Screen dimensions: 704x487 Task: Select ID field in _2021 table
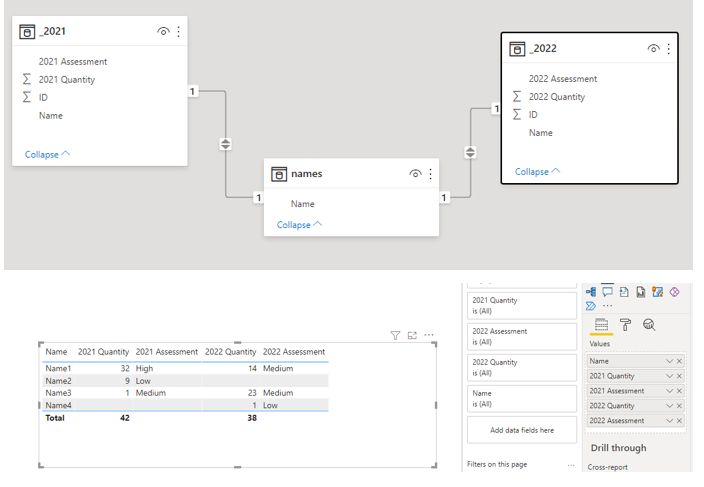43,97
